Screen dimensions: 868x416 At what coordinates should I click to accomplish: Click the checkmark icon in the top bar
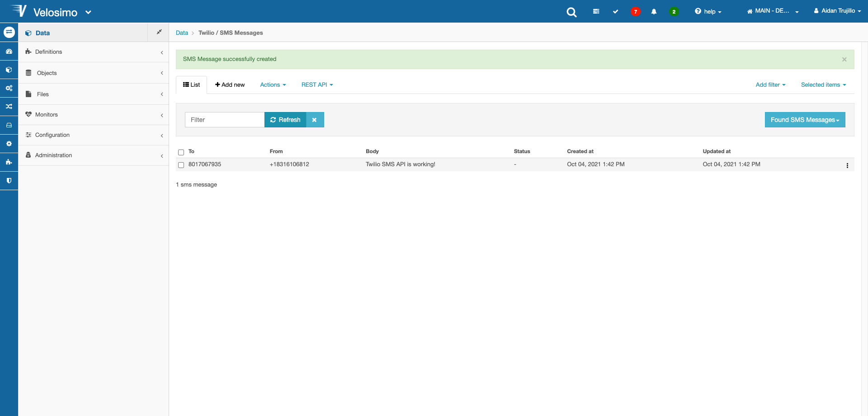[x=615, y=11]
